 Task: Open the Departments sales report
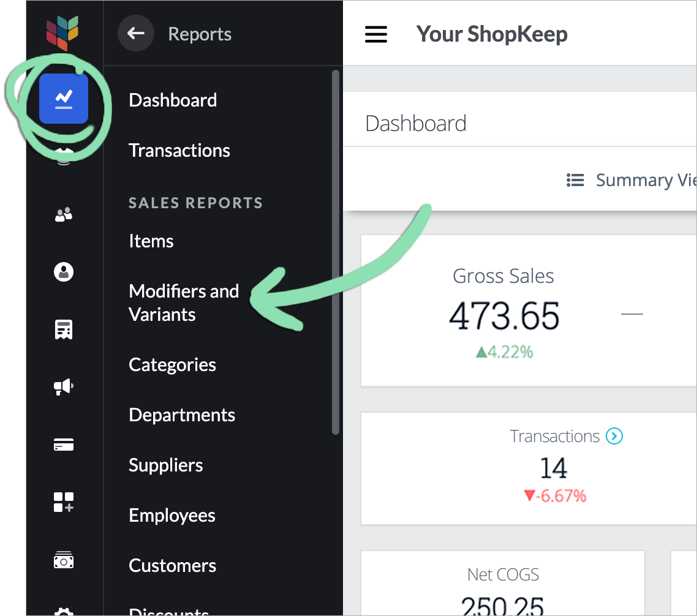[x=182, y=415]
